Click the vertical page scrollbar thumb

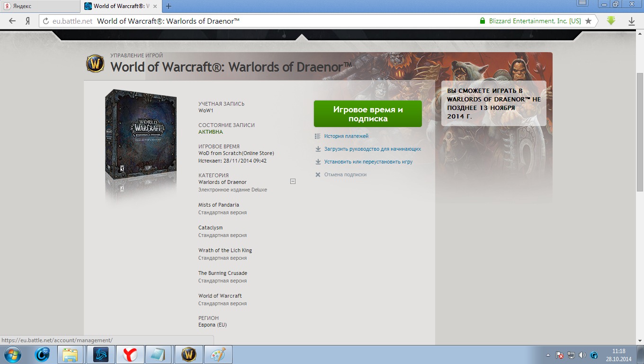click(x=640, y=133)
